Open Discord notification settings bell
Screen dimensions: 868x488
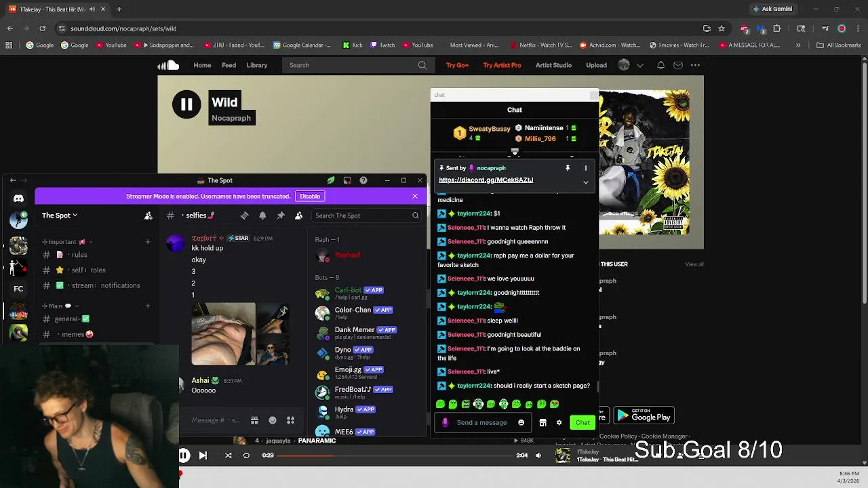pos(262,216)
